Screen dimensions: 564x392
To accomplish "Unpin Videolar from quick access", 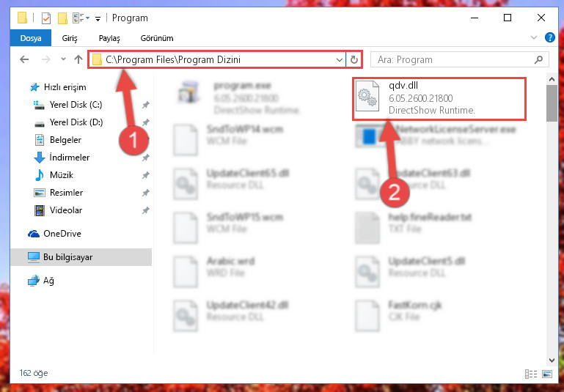I will click(146, 210).
